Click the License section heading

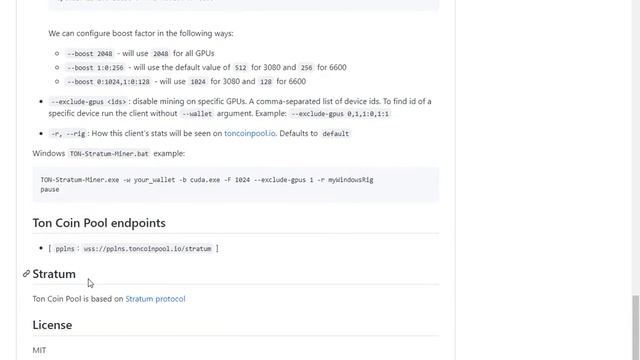pos(52,325)
